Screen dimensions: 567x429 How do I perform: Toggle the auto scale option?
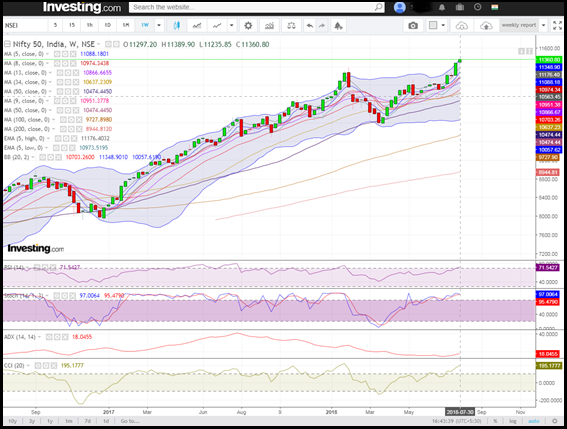point(534,421)
